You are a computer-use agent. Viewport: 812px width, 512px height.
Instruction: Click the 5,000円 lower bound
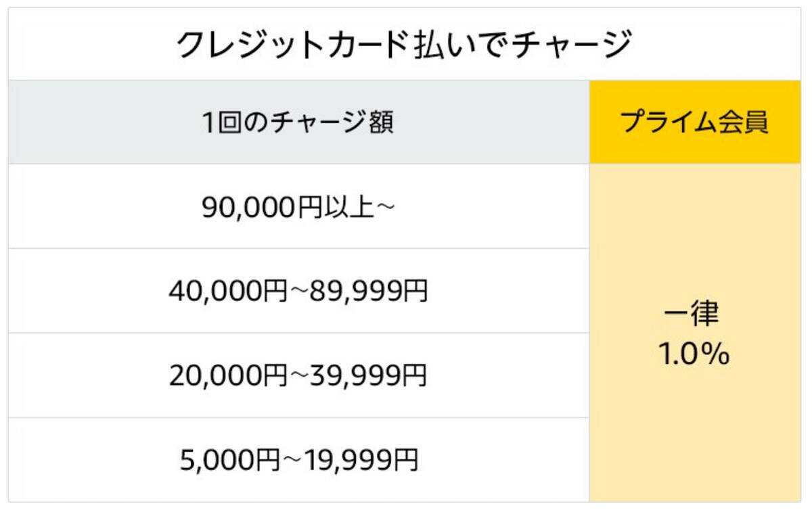229,461
